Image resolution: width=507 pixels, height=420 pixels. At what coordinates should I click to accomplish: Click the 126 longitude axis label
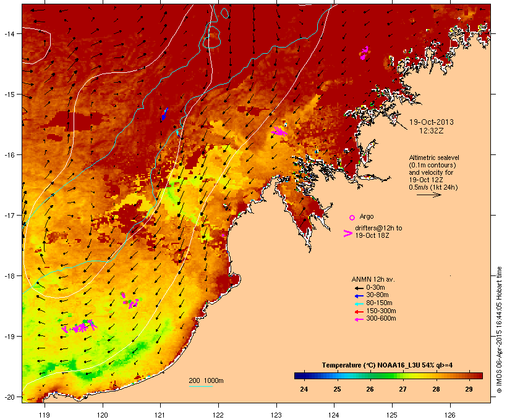(449, 415)
